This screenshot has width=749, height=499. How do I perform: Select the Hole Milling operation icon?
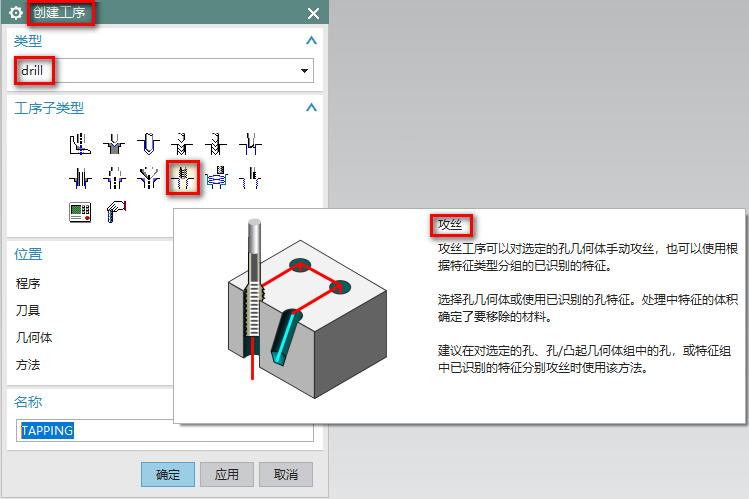point(215,178)
